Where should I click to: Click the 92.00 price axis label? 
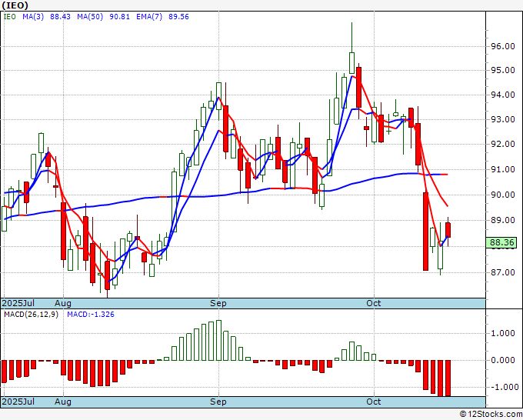coord(503,144)
